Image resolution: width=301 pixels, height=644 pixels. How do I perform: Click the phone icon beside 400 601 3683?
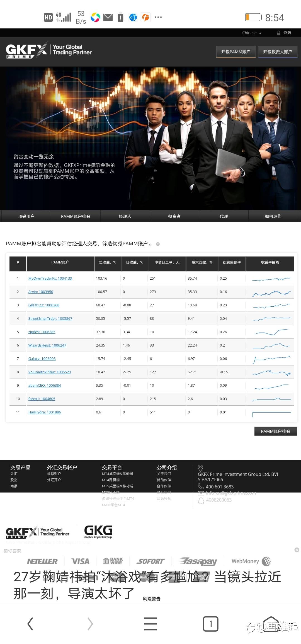(201, 486)
